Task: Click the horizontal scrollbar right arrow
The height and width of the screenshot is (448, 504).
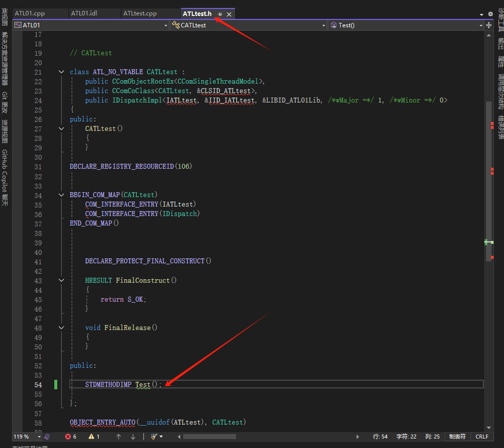Action: coord(358,437)
